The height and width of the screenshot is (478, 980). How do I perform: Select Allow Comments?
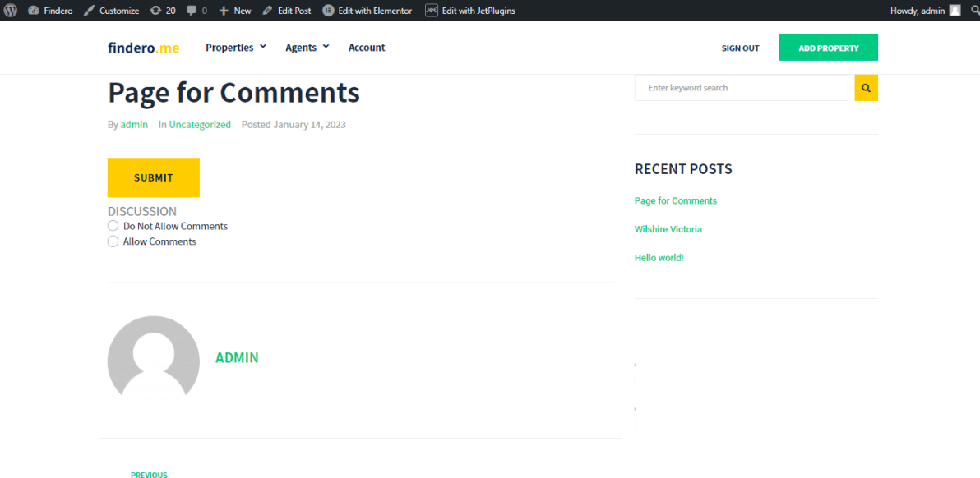tap(113, 241)
